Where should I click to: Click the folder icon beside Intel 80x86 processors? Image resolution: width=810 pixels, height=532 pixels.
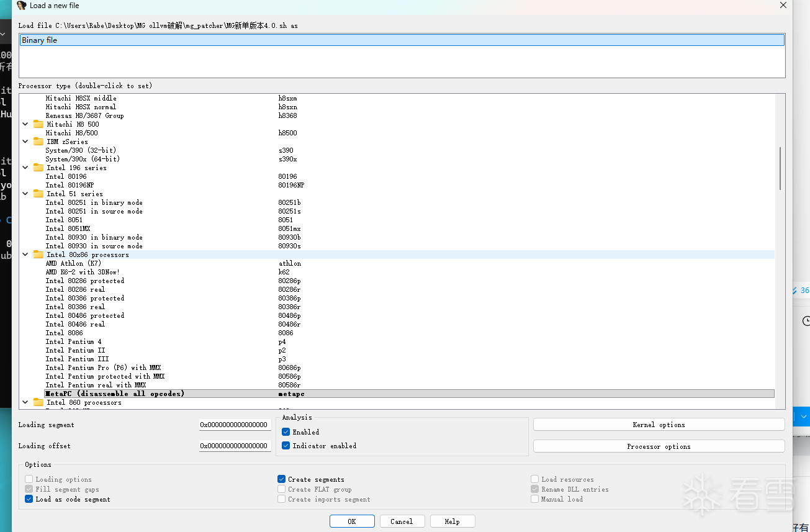[38, 255]
